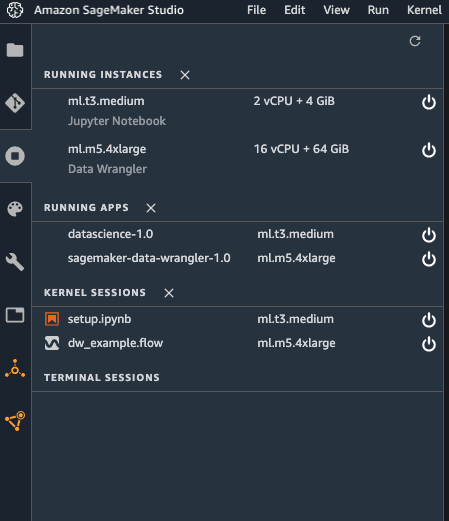Image resolution: width=449 pixels, height=521 pixels.
Task: Open the Kernel menu
Action: [424, 10]
